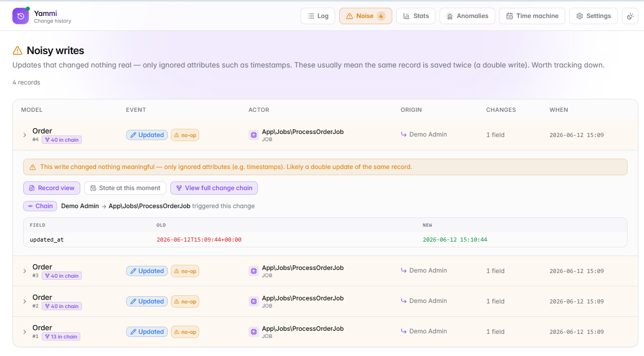644x356 pixels.
Task: Click the 4 records count text
Action: coord(26,82)
